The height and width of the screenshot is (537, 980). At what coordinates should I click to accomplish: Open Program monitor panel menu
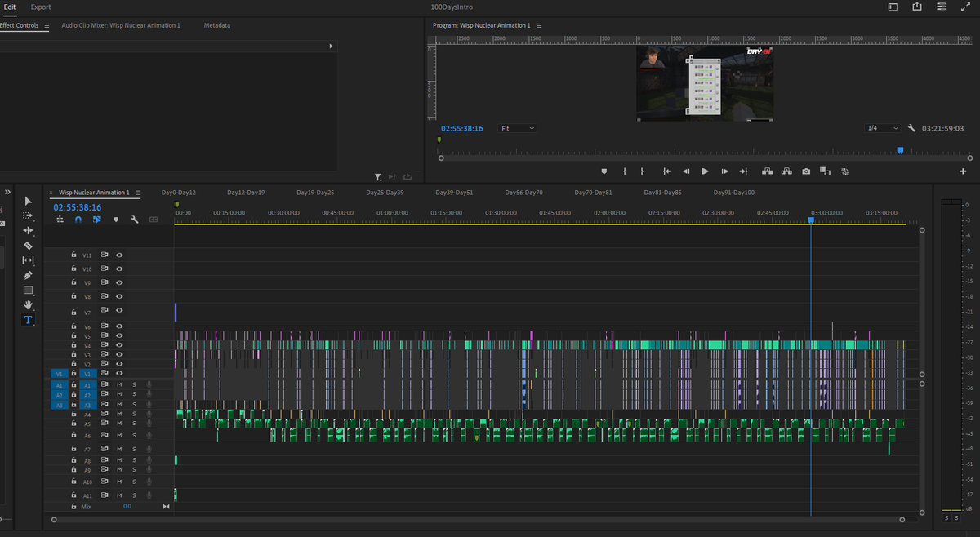(539, 25)
